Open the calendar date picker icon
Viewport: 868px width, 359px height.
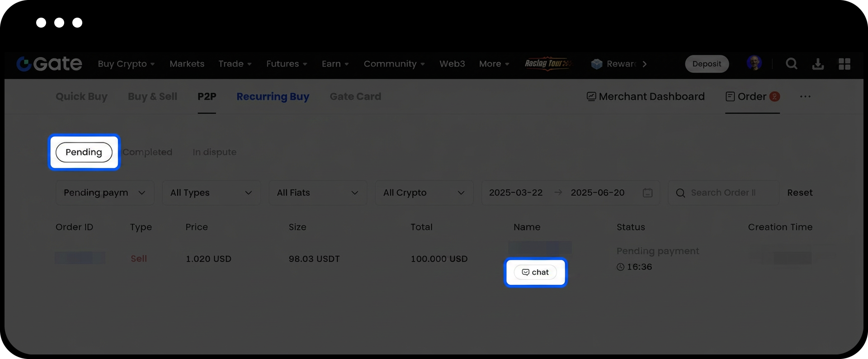[x=647, y=193]
